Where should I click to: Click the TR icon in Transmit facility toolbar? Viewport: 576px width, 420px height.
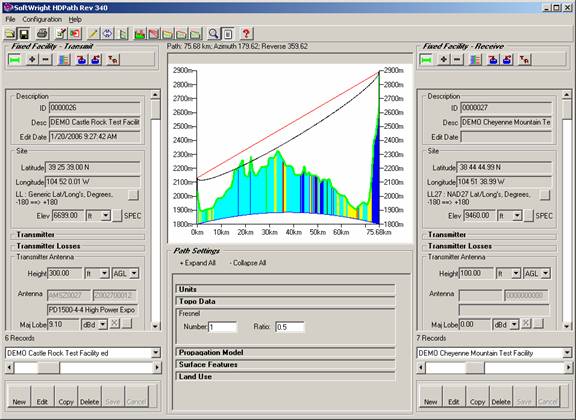click(113, 59)
